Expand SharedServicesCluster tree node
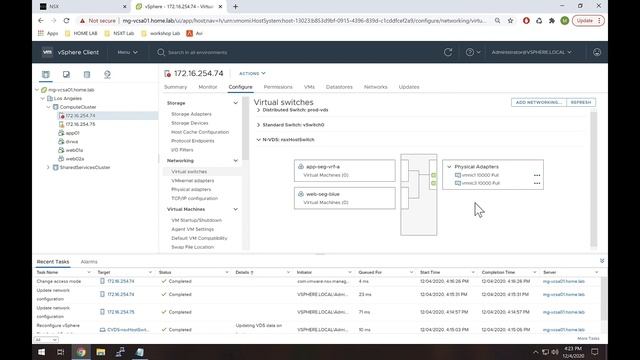The width and height of the screenshot is (640, 360). click(48, 167)
